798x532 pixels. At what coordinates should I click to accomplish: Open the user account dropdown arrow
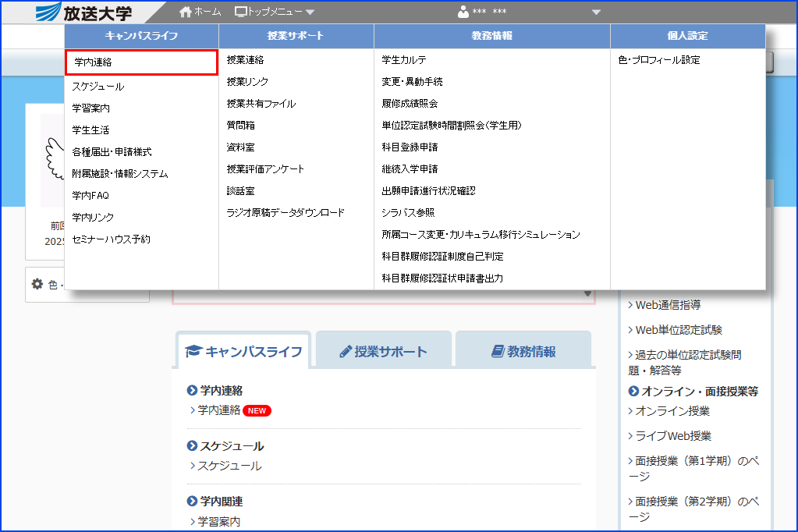(x=597, y=12)
